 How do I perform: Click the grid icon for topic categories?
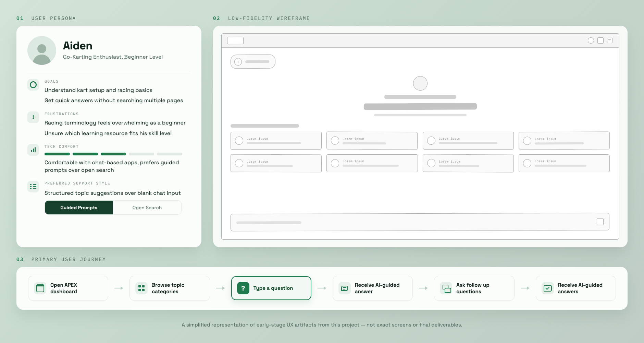141,288
